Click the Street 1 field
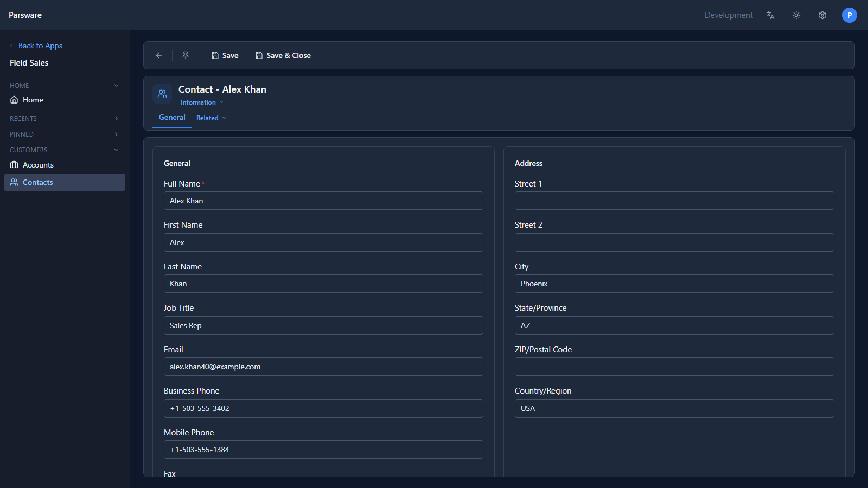The width and height of the screenshot is (868, 488). point(674,201)
